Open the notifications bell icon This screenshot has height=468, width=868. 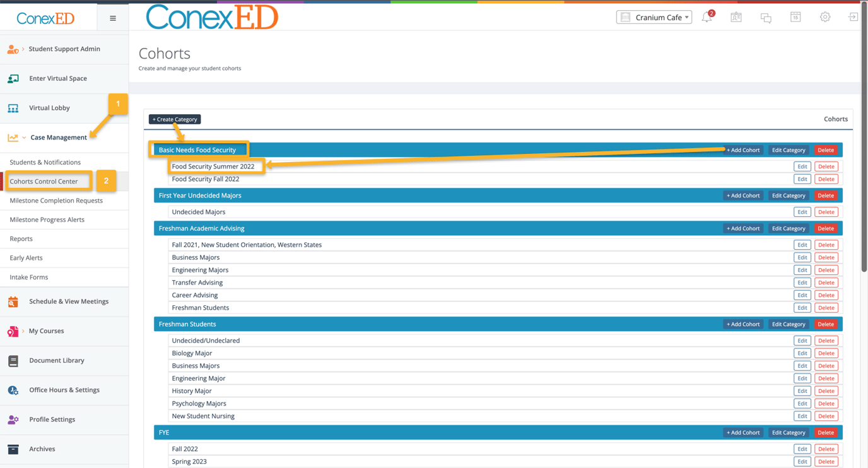(706, 17)
